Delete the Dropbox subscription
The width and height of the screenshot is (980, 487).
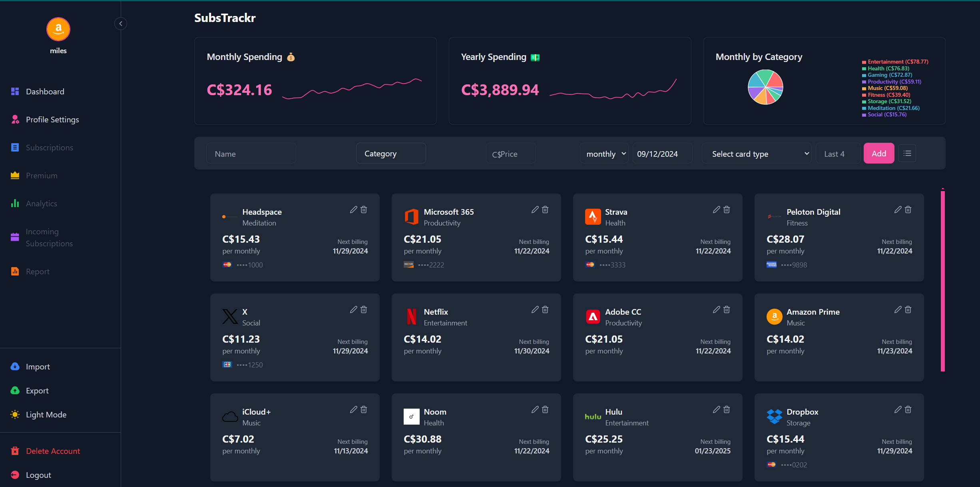click(908, 409)
